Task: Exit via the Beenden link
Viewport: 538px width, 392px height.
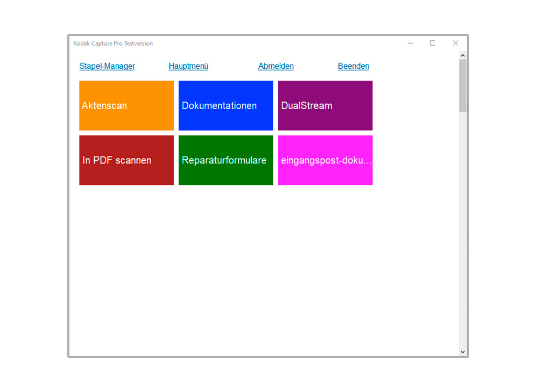Action: [353, 66]
